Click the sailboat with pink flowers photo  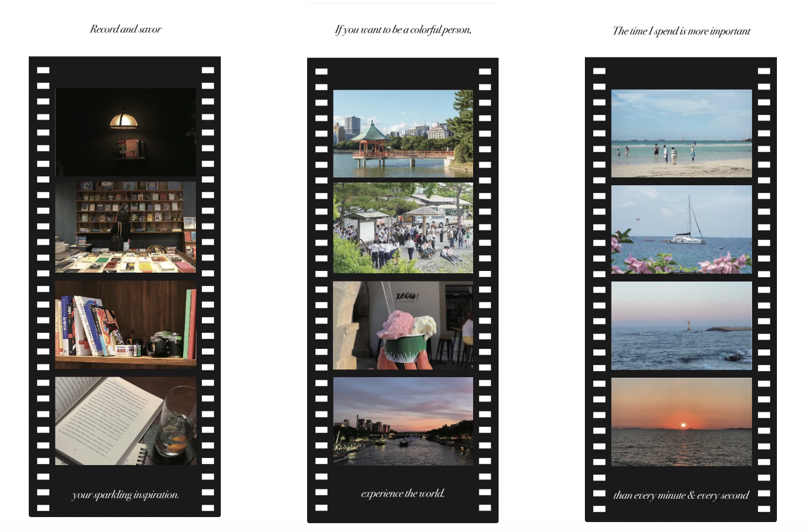[681, 230]
